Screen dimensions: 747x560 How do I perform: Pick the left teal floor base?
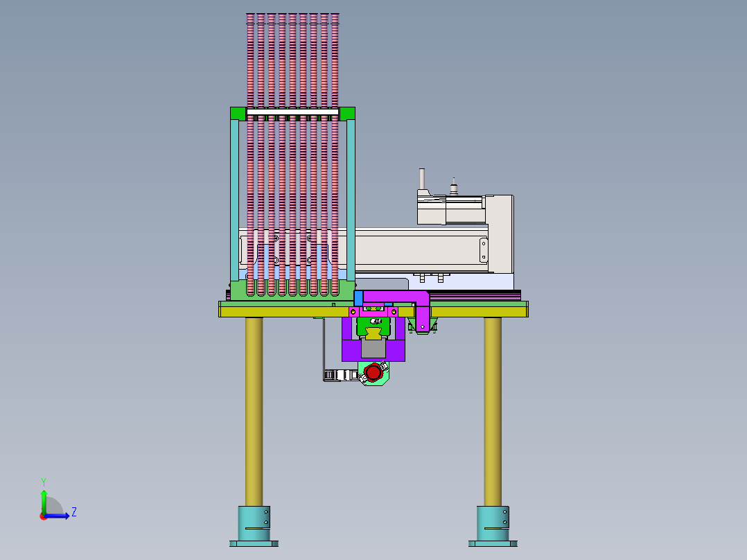(254, 526)
